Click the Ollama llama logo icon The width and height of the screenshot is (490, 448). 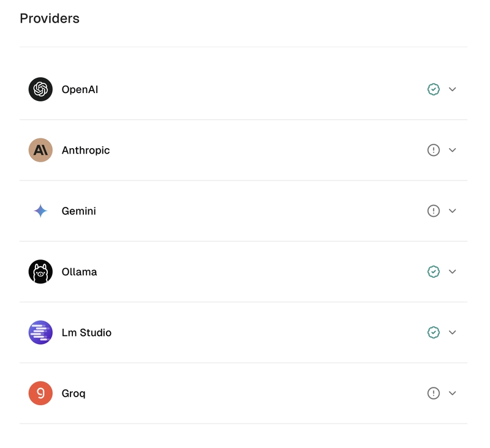click(x=40, y=272)
